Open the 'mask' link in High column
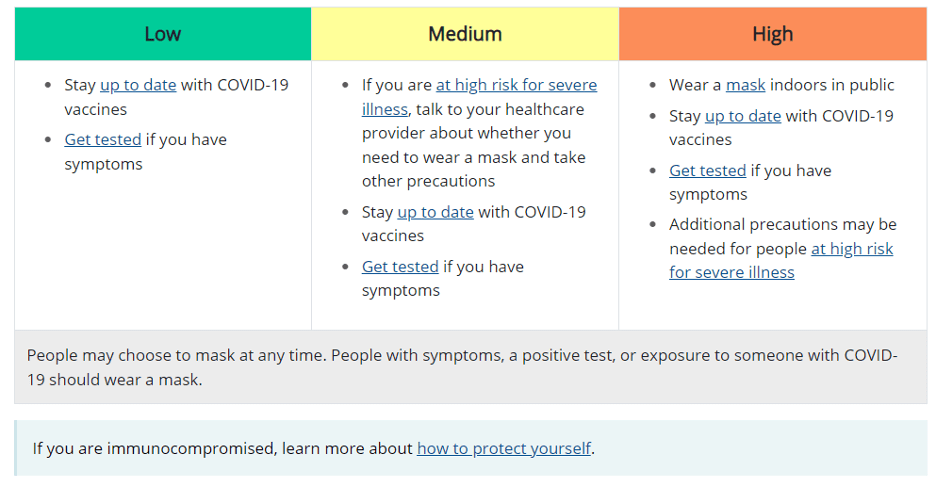 [x=745, y=85]
